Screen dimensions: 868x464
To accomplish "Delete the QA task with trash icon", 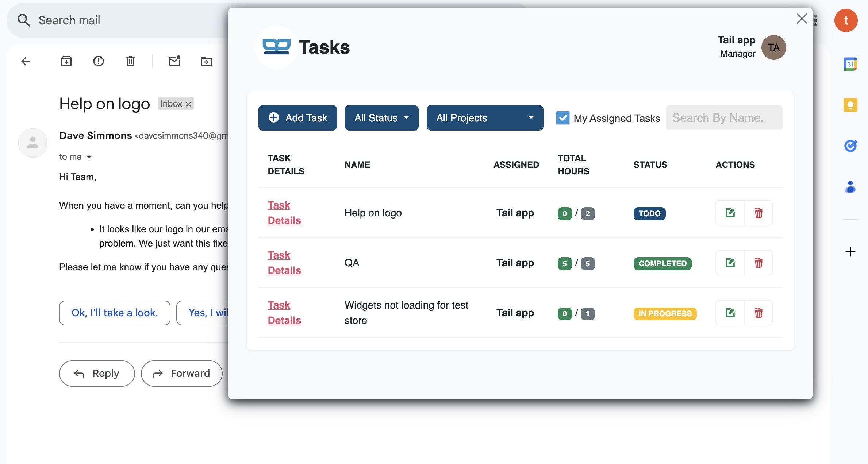I will (x=758, y=263).
